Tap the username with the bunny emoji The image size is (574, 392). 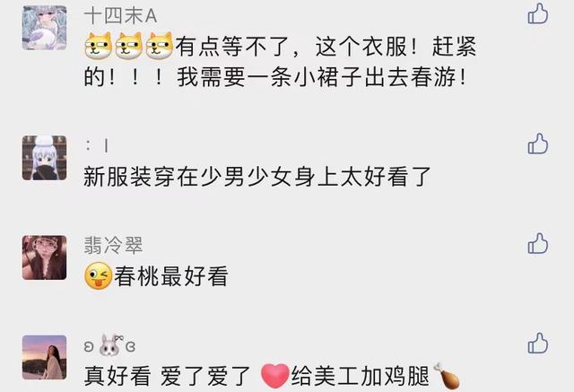pyautogui.click(x=109, y=345)
